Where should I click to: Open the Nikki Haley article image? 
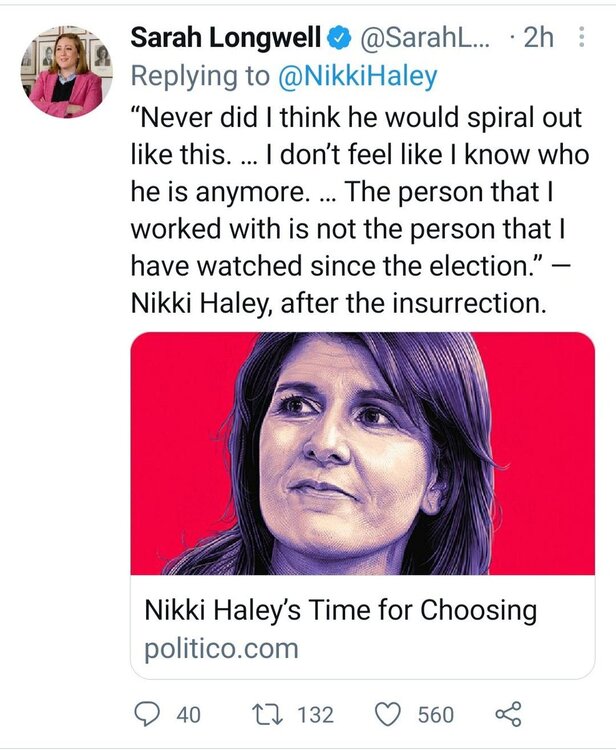coord(362,453)
